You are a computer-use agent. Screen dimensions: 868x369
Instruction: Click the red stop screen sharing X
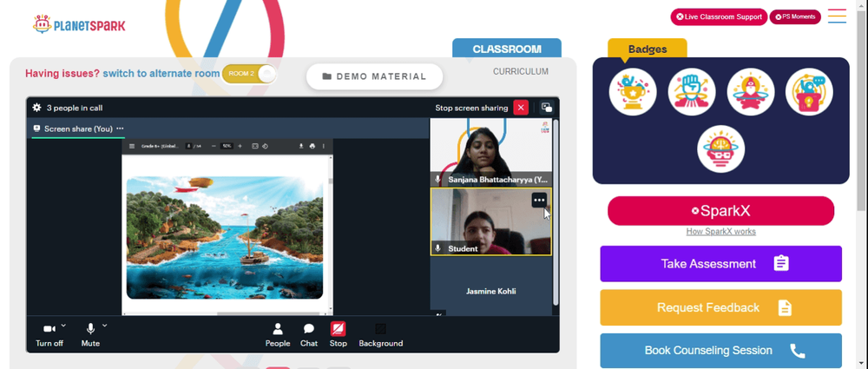pos(521,108)
